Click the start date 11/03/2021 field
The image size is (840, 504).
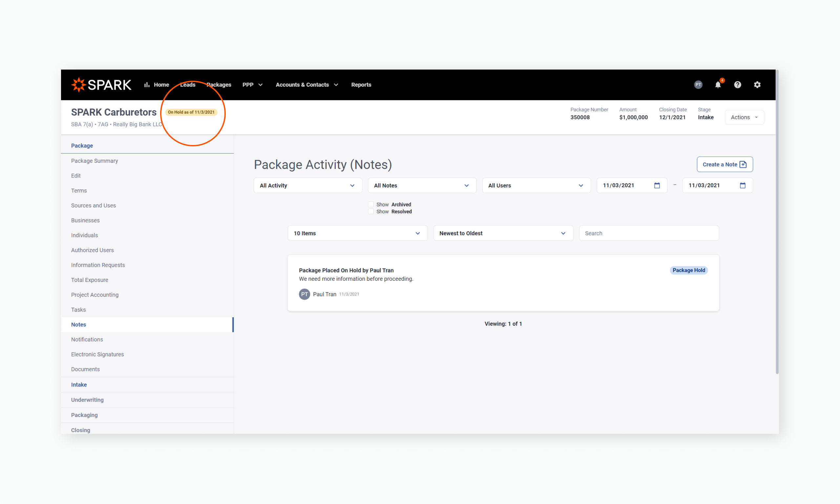click(x=632, y=185)
